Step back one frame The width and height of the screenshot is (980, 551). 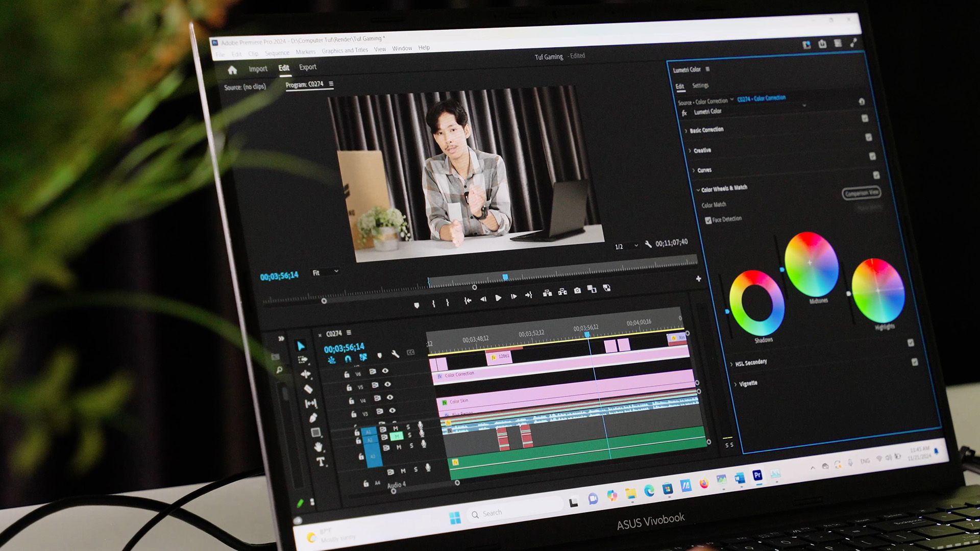pyautogui.click(x=483, y=299)
